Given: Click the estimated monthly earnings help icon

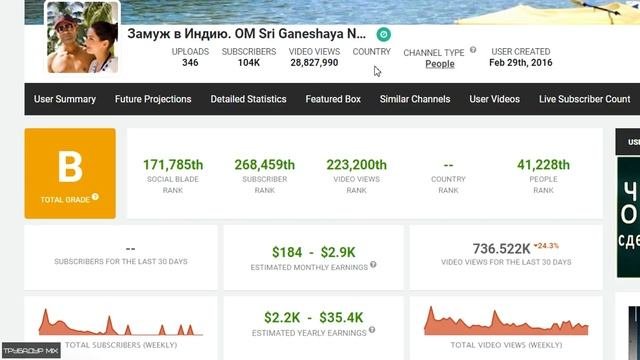Looking at the screenshot, I should tap(373, 265).
